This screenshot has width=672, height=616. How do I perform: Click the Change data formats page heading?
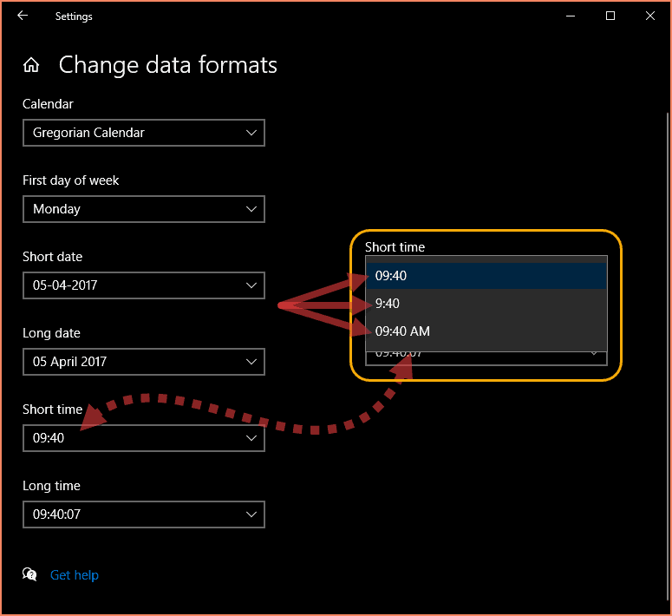click(167, 65)
